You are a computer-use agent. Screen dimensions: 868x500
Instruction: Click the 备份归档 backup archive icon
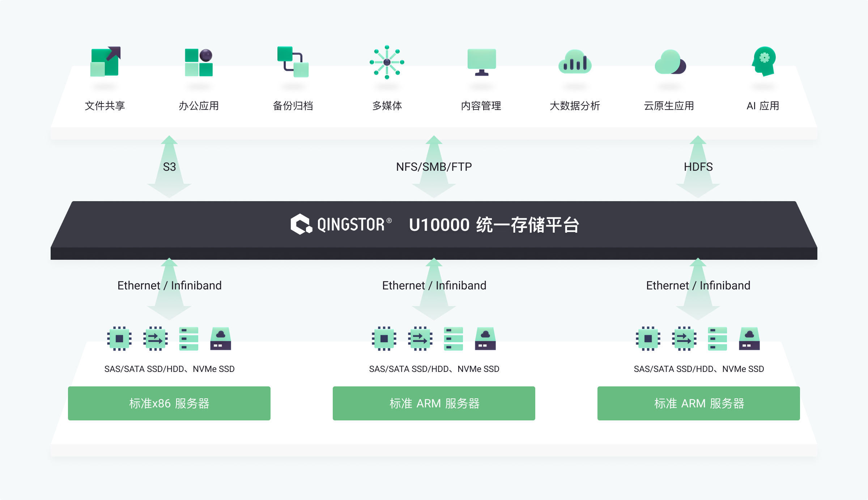pyautogui.click(x=293, y=62)
